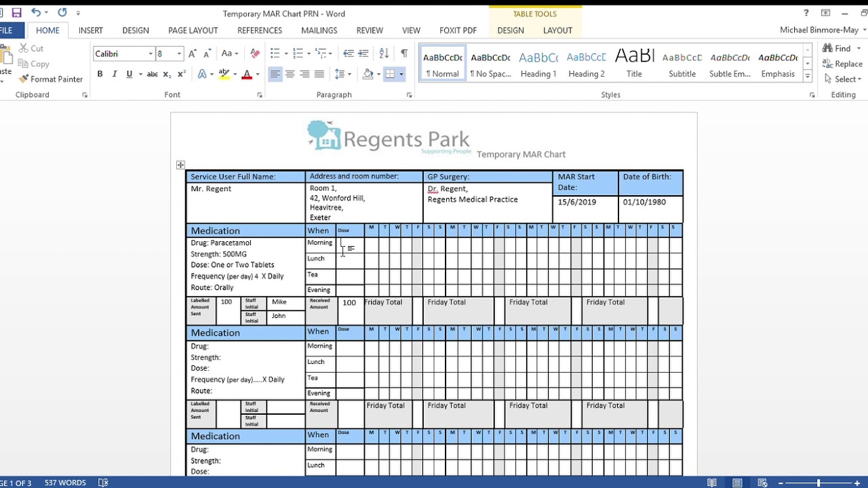Open the FILE tab
This screenshot has width=868, height=488.
pos(7,30)
